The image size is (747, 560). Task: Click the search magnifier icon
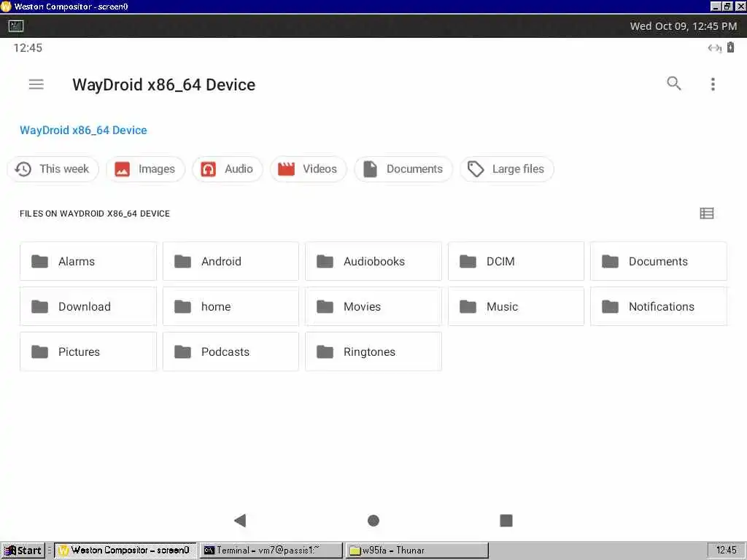673,83
